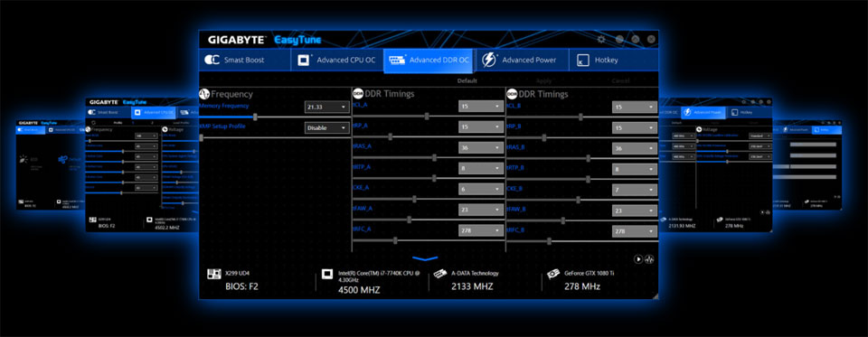
Task: Collapse the panel with the blue chevron
Action: coord(425,258)
